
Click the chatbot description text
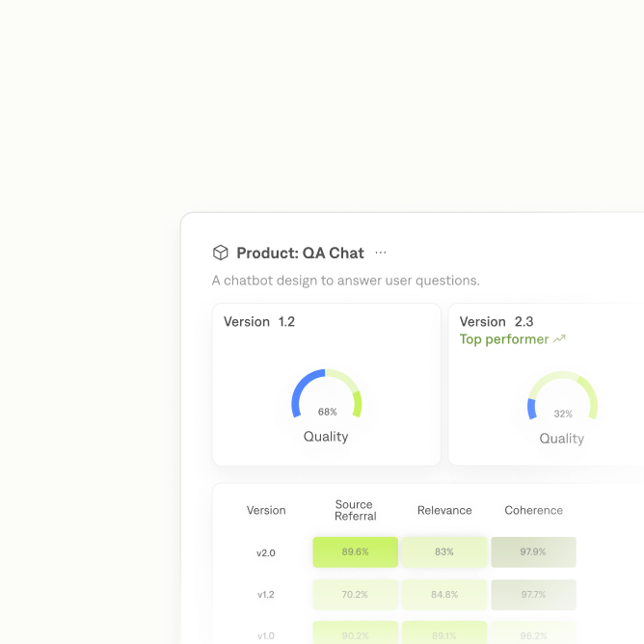pos(346,281)
